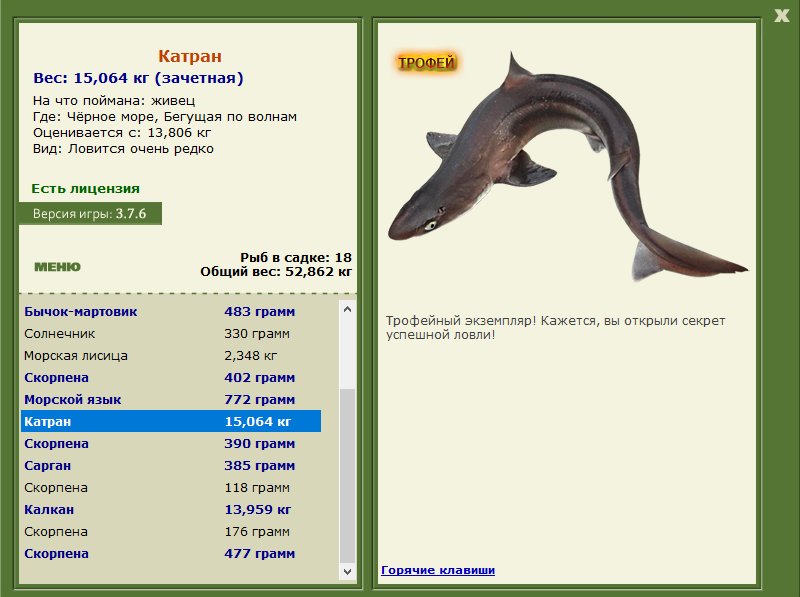Click the Катран shark picture

(568, 166)
